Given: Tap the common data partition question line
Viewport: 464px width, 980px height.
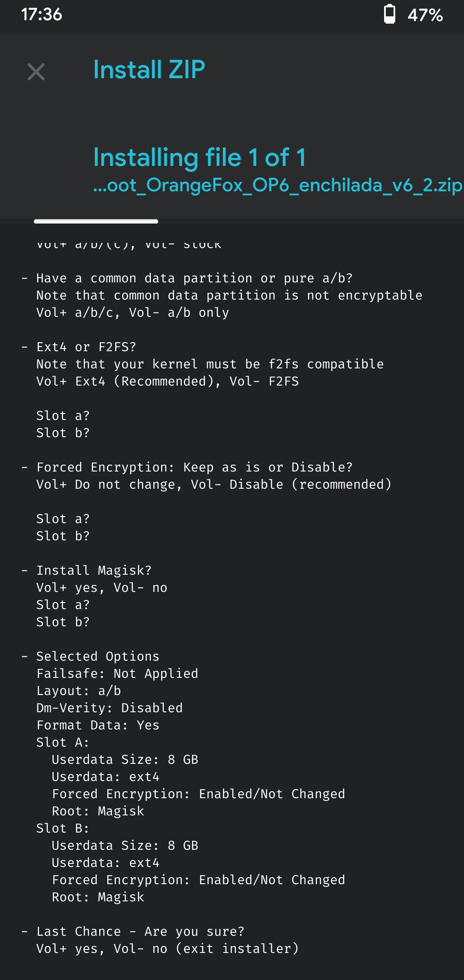Looking at the screenshot, I should pos(194,279).
